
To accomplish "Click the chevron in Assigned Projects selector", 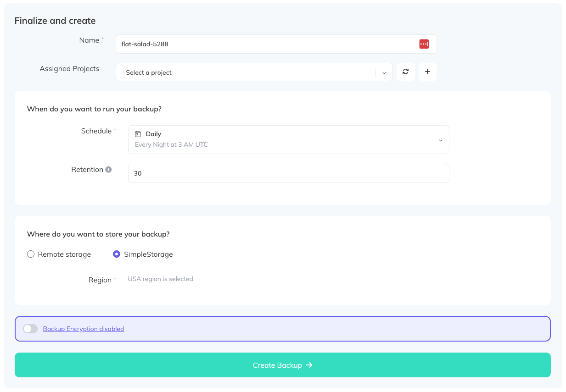I will click(x=384, y=72).
